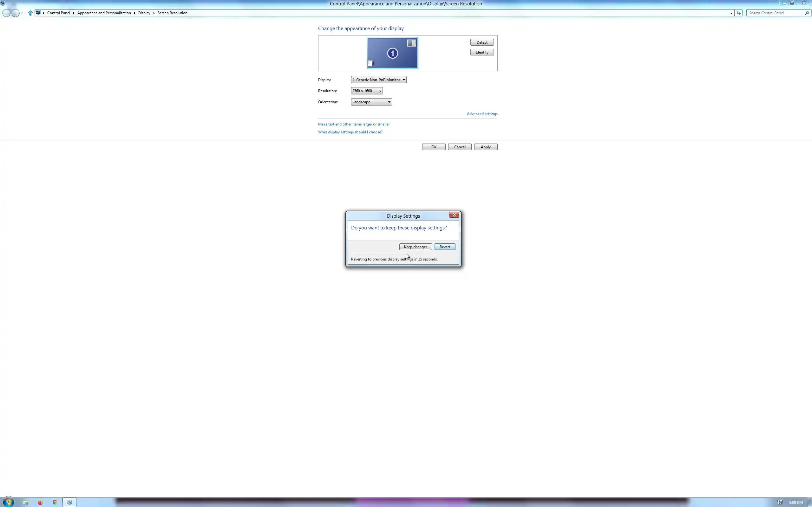
Task: Click the Up arrow navigation icon
Action: [x=30, y=13]
